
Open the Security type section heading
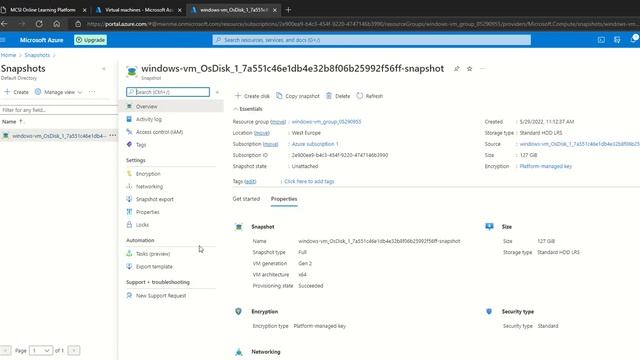pos(518,311)
